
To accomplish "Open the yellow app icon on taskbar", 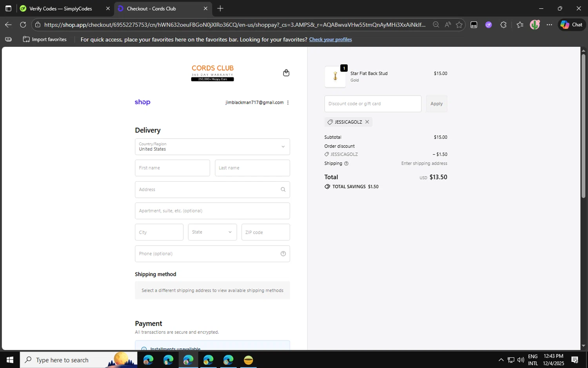I will [248, 360].
